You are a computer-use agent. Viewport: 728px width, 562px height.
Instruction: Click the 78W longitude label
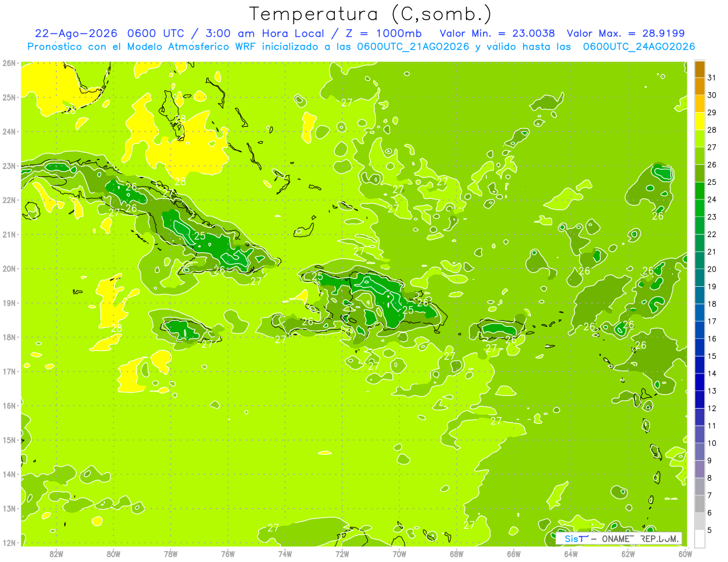(x=170, y=554)
